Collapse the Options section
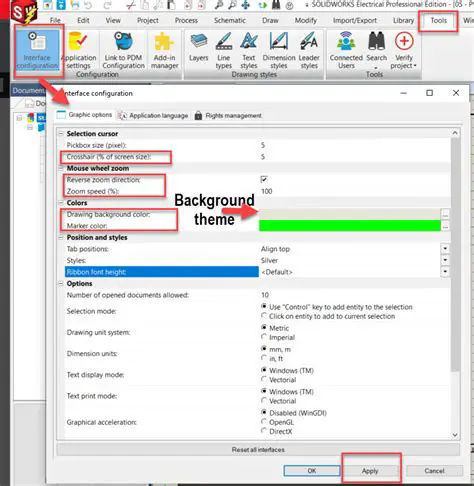 pyautogui.click(x=61, y=283)
